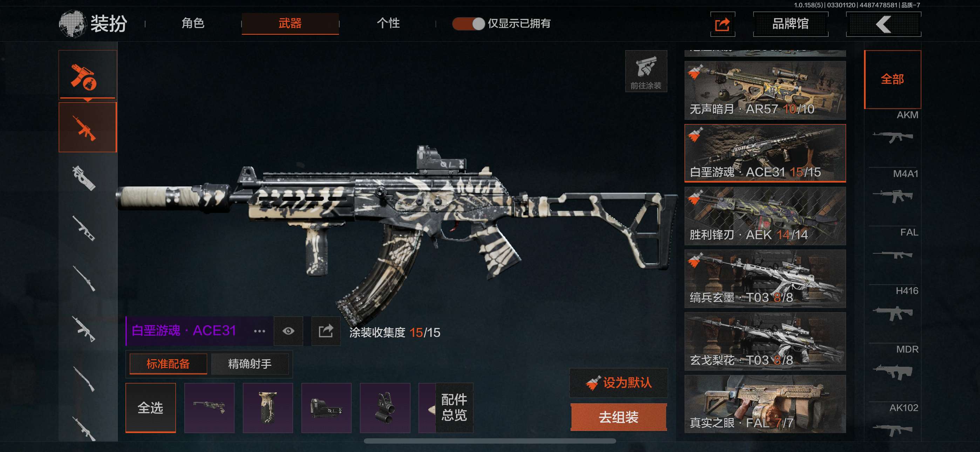
Task: Click the weapon paint category icon at top
Action: tap(88, 75)
